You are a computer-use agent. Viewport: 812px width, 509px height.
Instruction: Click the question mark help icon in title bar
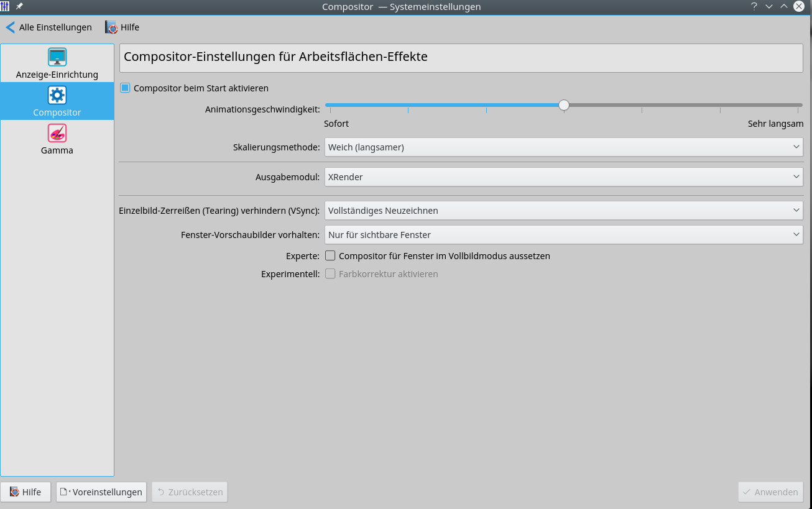point(754,7)
